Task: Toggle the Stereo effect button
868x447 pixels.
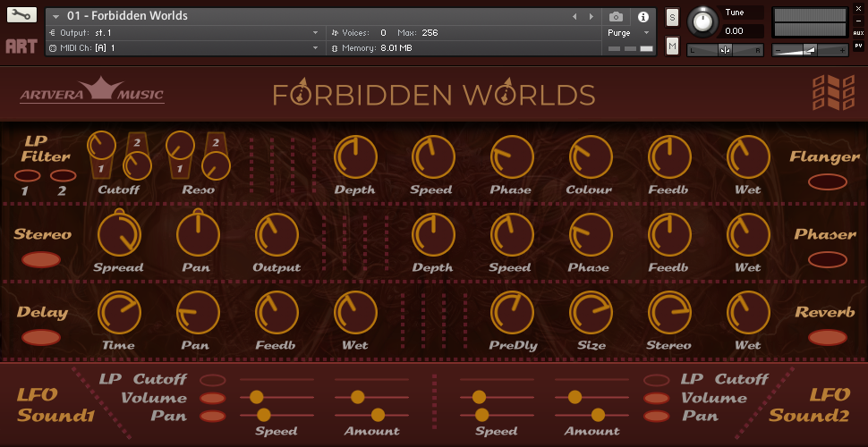Action: coord(41,260)
